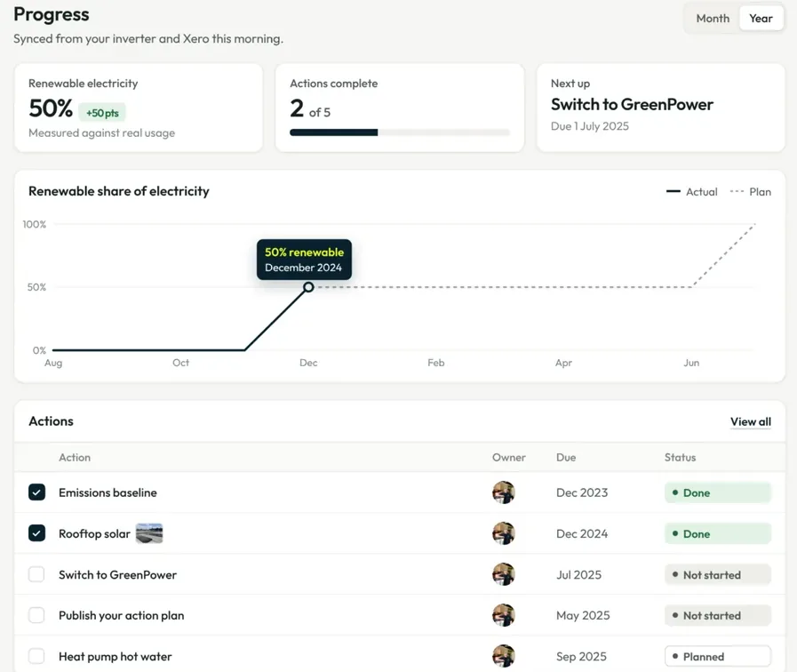
Task: Open the Heat pump hot water action
Action: point(116,657)
